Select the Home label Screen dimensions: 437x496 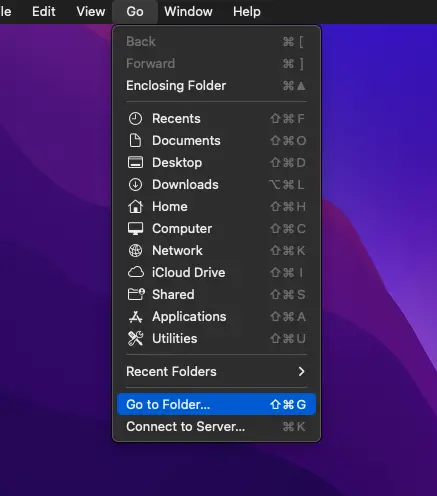(170, 207)
